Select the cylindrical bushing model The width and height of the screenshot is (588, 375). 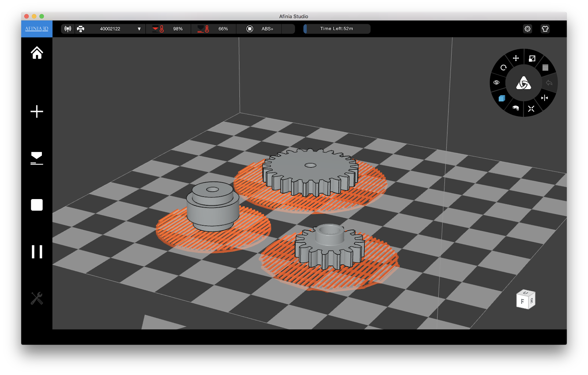coord(213,206)
